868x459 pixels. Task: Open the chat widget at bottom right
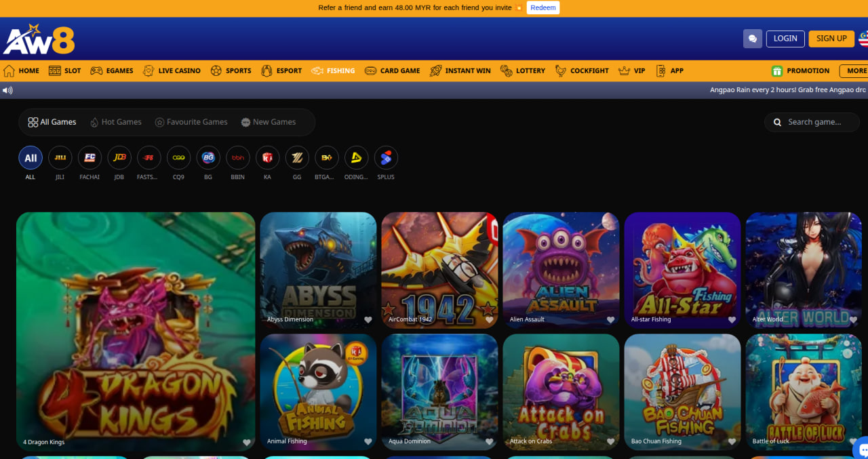(x=862, y=449)
